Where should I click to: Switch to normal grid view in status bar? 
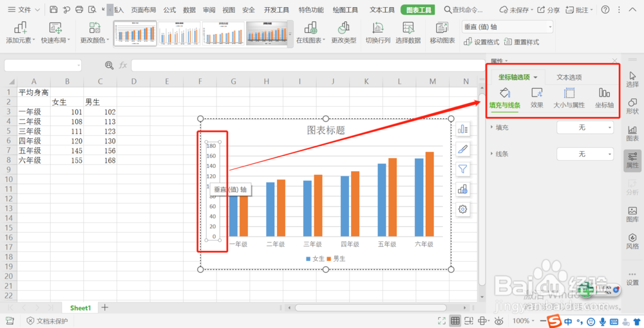(455, 321)
